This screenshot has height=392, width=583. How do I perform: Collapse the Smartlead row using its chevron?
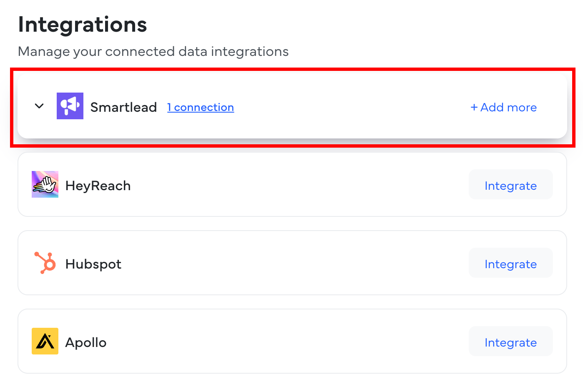tap(39, 106)
